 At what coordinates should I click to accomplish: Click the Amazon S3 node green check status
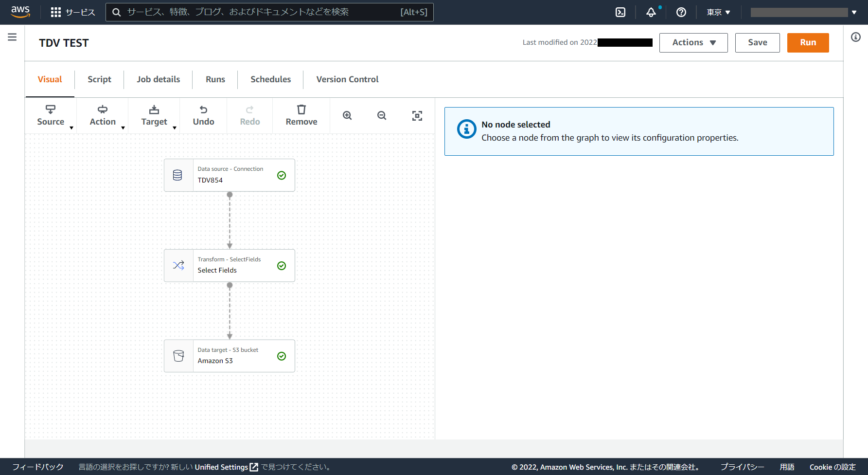(x=282, y=356)
